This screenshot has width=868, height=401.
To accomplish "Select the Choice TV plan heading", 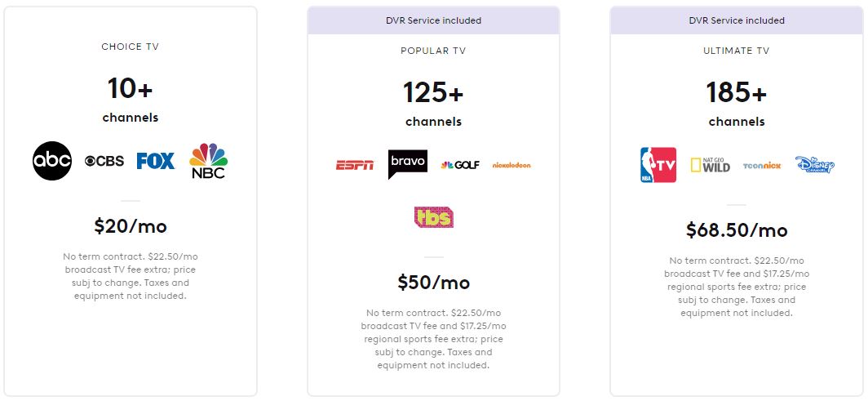I will click(x=131, y=47).
